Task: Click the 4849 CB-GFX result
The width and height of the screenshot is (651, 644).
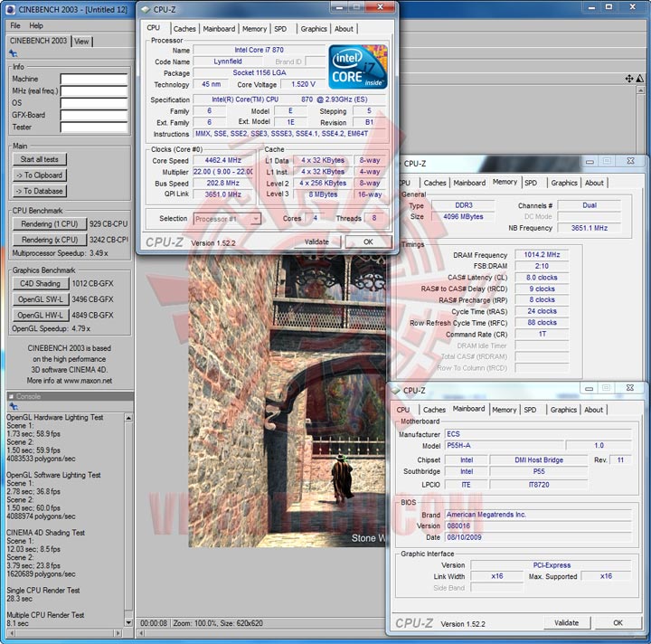Action: (92, 315)
